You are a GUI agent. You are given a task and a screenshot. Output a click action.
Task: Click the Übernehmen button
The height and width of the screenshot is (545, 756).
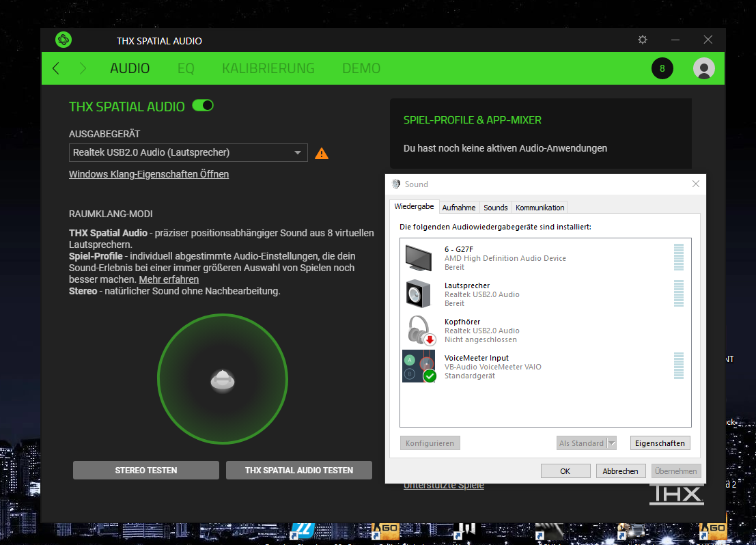[x=676, y=471]
